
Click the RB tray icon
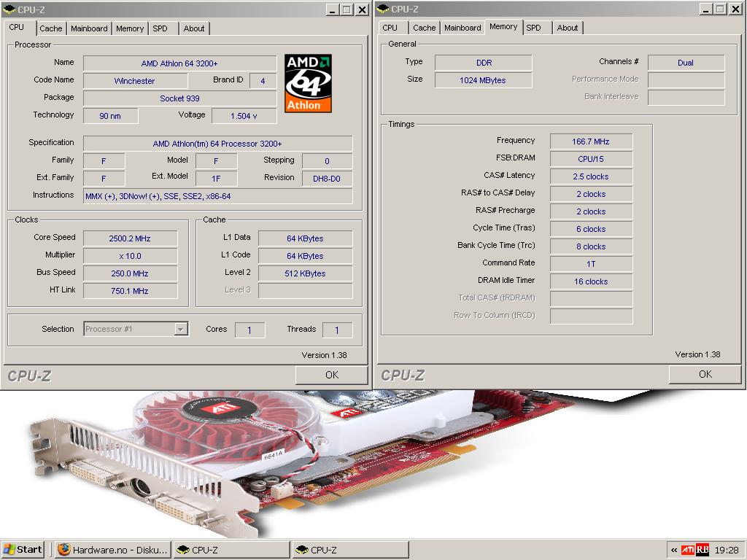(x=703, y=550)
